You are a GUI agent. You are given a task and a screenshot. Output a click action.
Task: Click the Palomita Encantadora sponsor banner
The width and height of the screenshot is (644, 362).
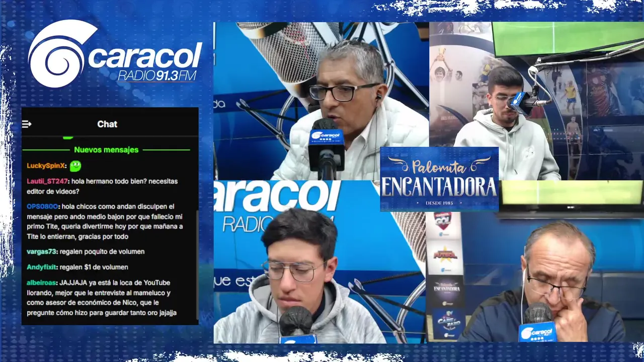click(439, 179)
